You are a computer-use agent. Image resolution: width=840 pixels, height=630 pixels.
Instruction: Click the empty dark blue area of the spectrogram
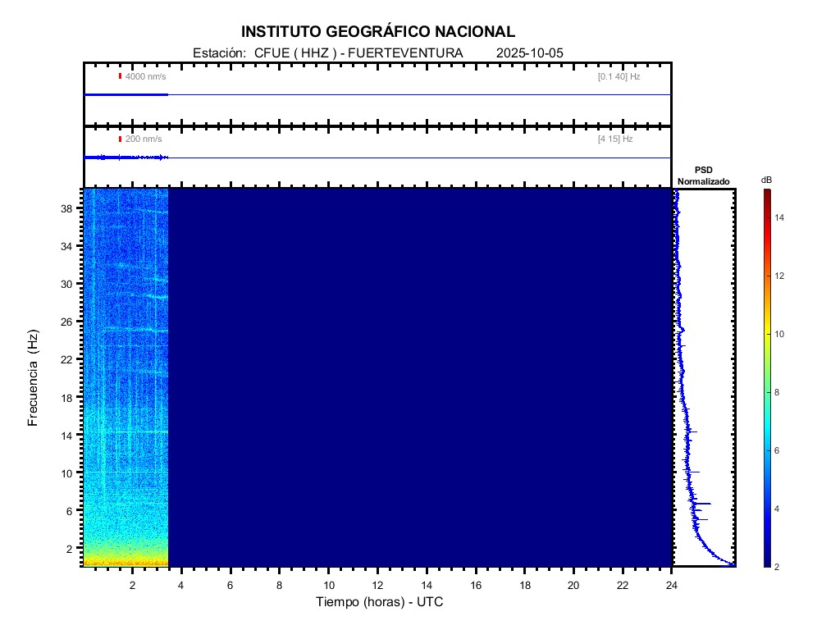click(x=418, y=377)
